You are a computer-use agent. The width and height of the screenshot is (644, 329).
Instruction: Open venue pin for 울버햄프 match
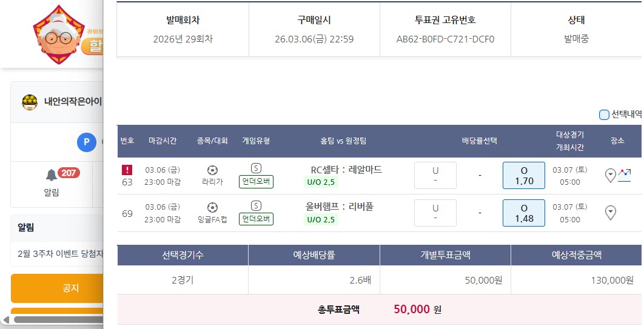pos(611,213)
